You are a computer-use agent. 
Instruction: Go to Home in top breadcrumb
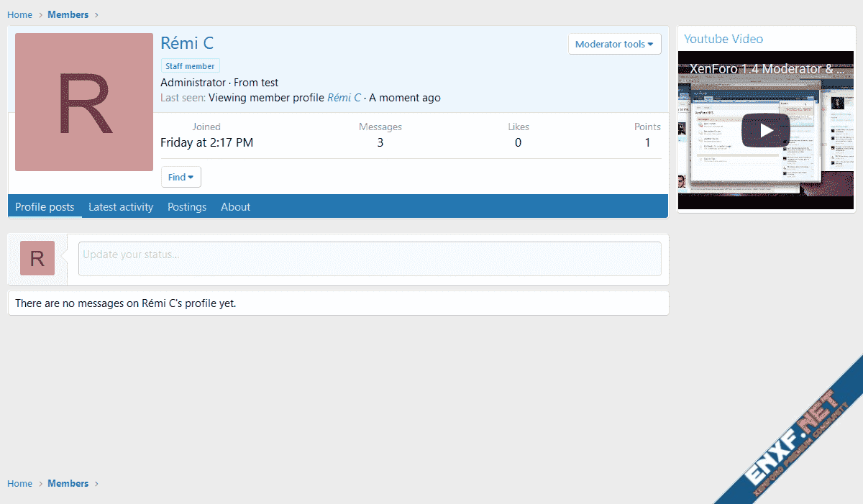click(x=20, y=14)
